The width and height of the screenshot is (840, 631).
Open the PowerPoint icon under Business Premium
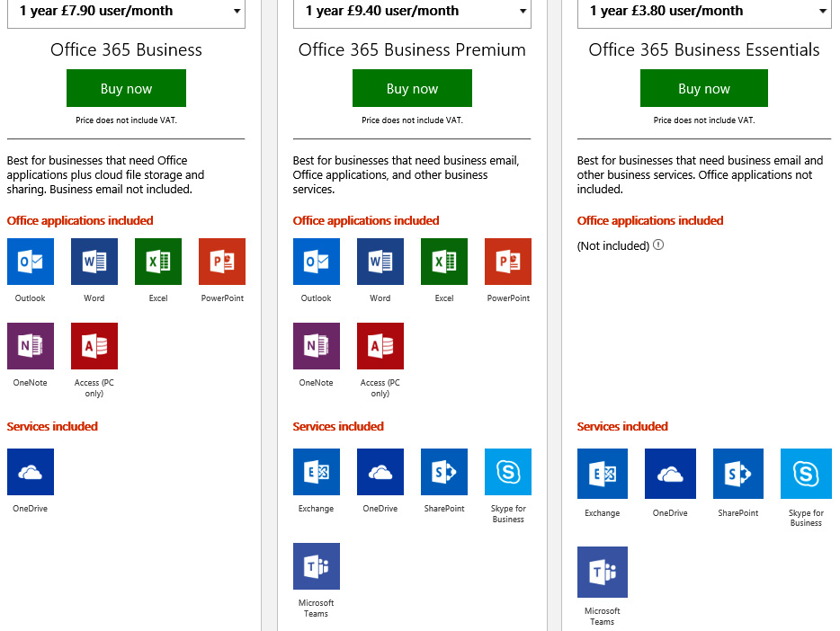(508, 262)
